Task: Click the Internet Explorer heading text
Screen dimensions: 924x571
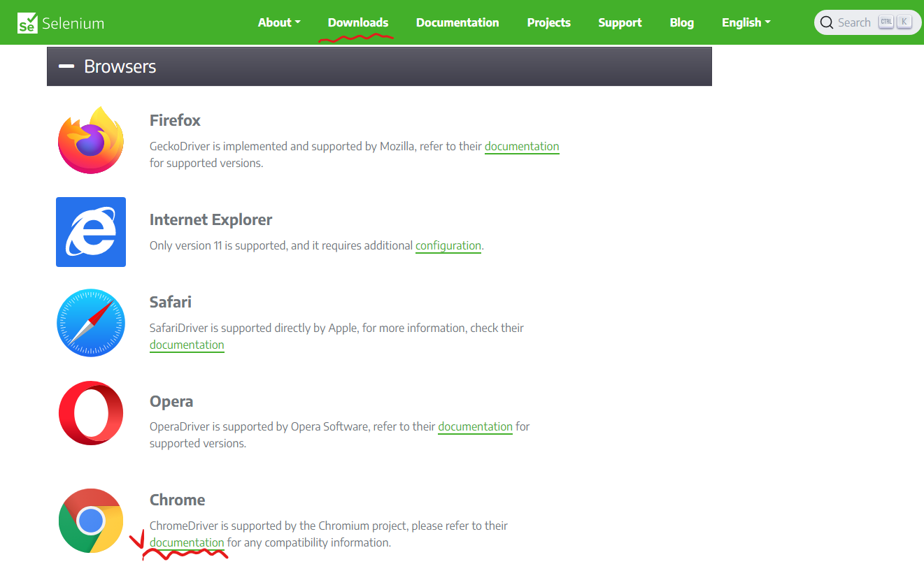Action: coord(211,219)
